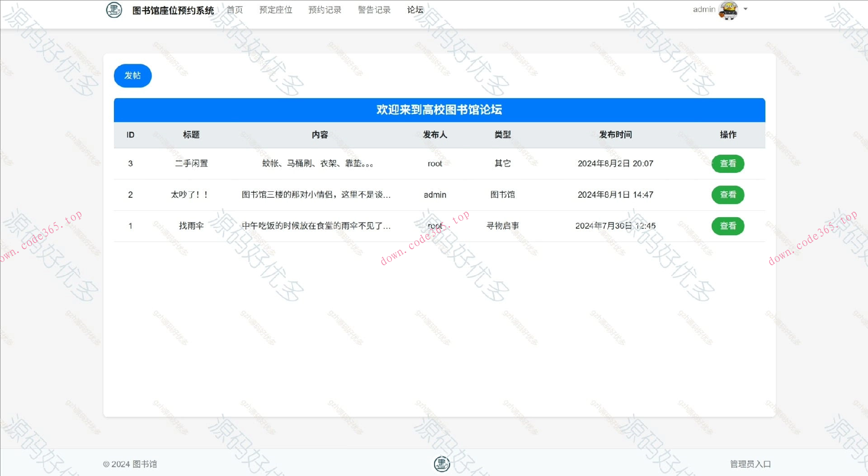Open the 警告记录 page
The image size is (868, 476).
[x=374, y=10]
